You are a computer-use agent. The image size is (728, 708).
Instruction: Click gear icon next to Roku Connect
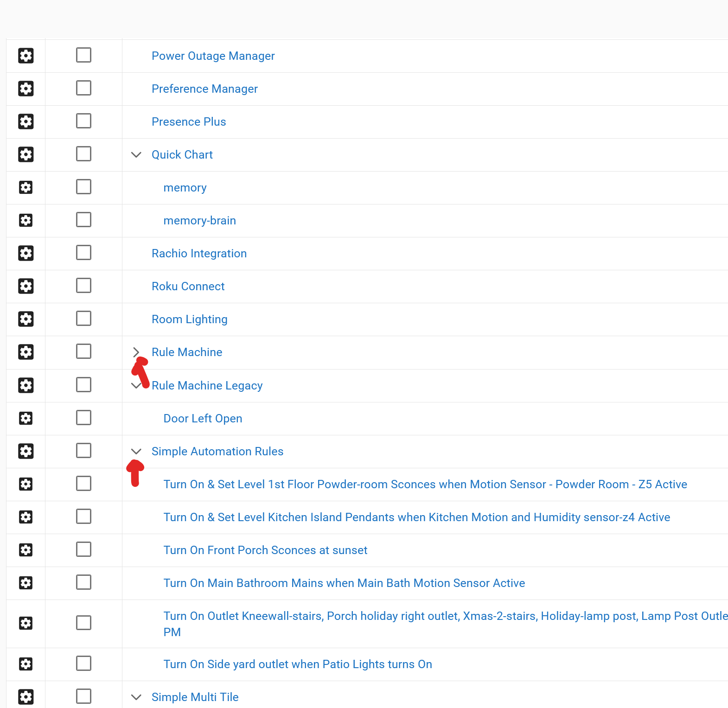(26, 286)
